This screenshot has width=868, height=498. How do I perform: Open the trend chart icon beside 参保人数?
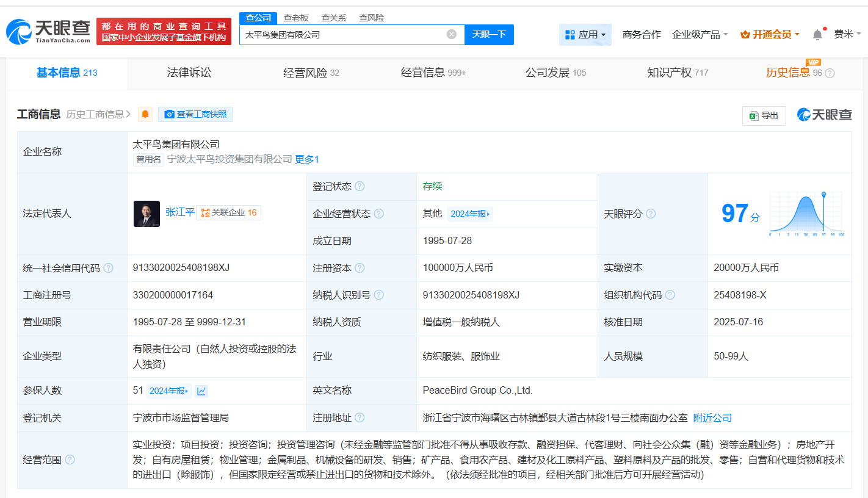pyautogui.click(x=201, y=391)
